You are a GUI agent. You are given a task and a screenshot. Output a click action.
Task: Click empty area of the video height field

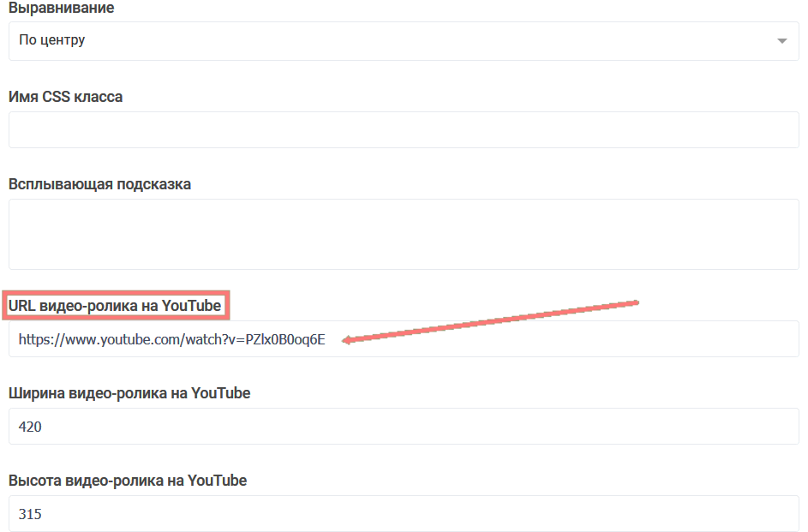pyautogui.click(x=428, y=514)
